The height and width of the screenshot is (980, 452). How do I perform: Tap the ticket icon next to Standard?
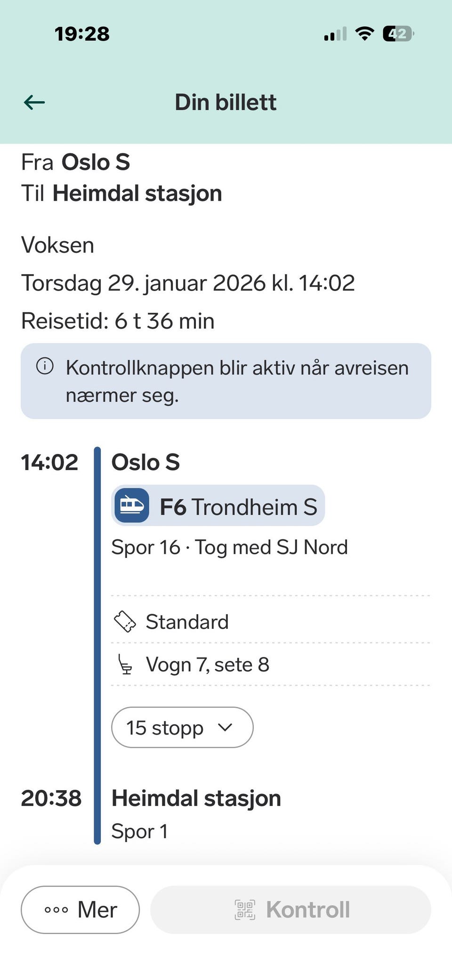[125, 621]
